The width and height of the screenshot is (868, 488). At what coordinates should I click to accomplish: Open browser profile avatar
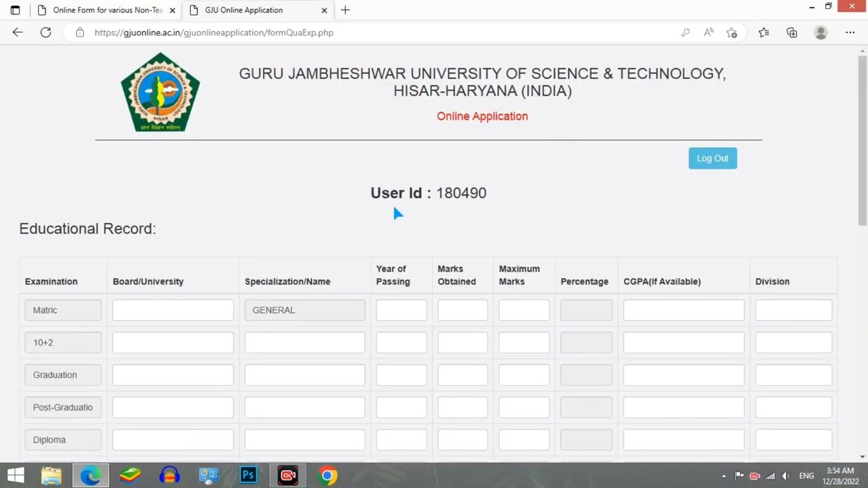pyautogui.click(x=821, y=33)
